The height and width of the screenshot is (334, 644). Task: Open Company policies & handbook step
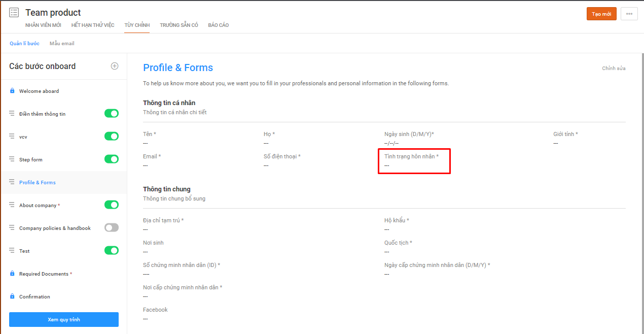coord(55,228)
